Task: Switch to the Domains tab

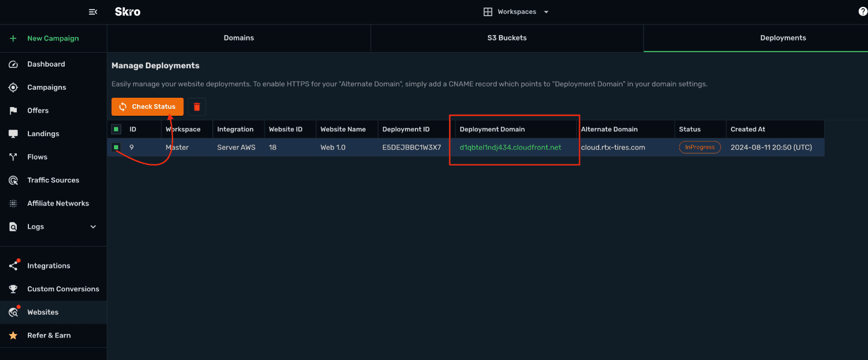Action: [x=239, y=38]
